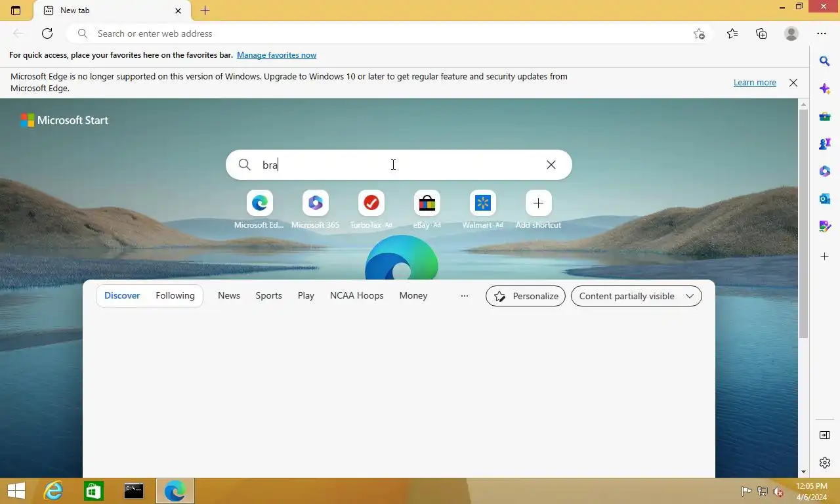The width and height of the screenshot is (840, 504).
Task: Hide the sidebar with collapse icon
Action: (x=825, y=435)
